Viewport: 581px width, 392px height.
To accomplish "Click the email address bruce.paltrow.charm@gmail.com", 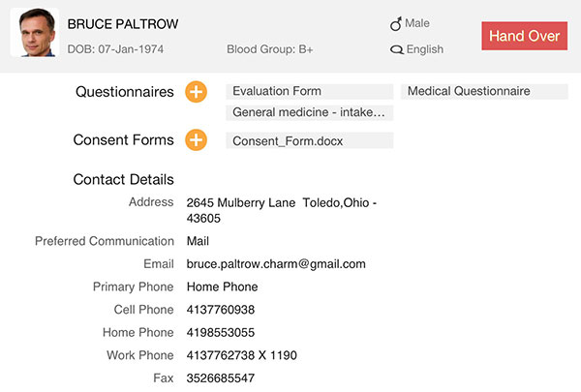I will 276,263.
